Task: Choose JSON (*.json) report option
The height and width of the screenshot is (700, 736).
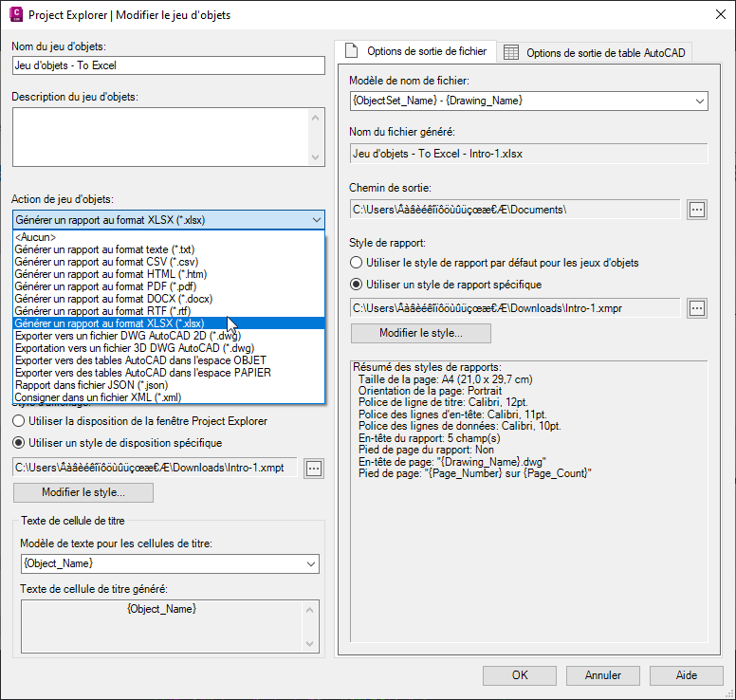Action: (x=169, y=385)
